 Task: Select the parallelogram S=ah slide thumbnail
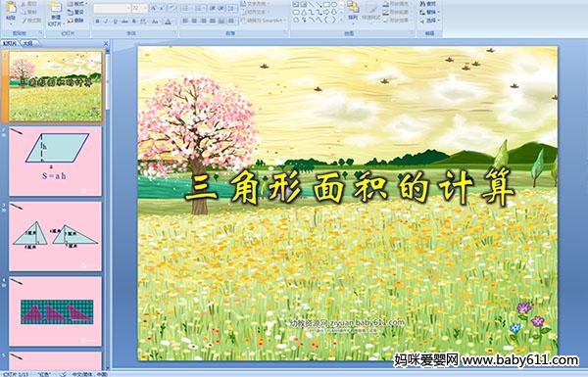pos(56,161)
